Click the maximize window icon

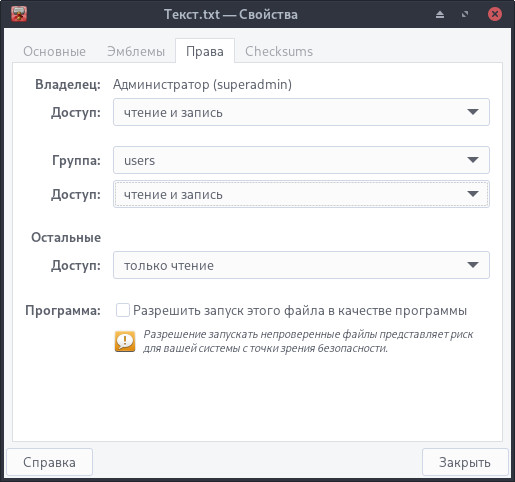coord(465,14)
